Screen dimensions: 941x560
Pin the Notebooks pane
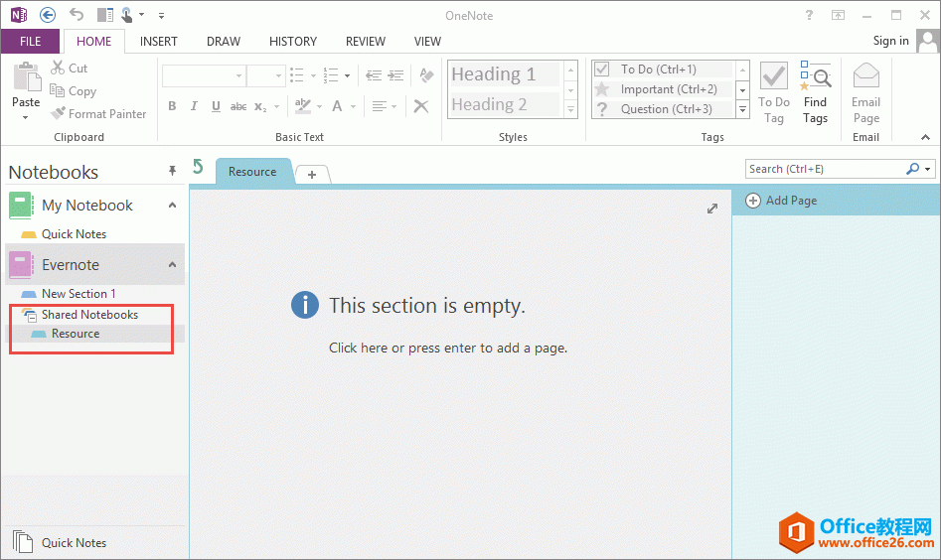pyautogui.click(x=172, y=172)
